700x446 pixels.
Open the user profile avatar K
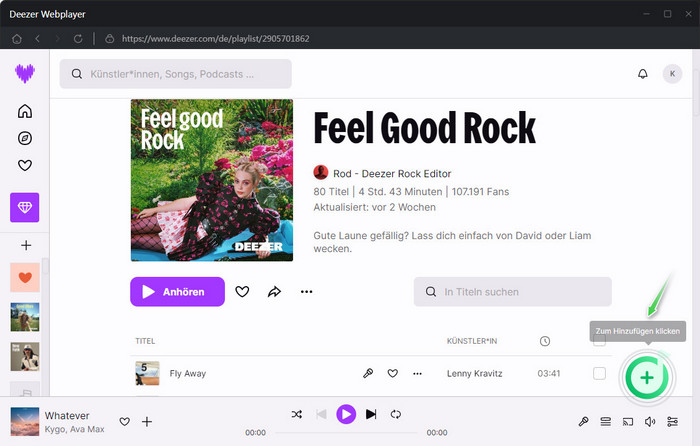coord(672,74)
